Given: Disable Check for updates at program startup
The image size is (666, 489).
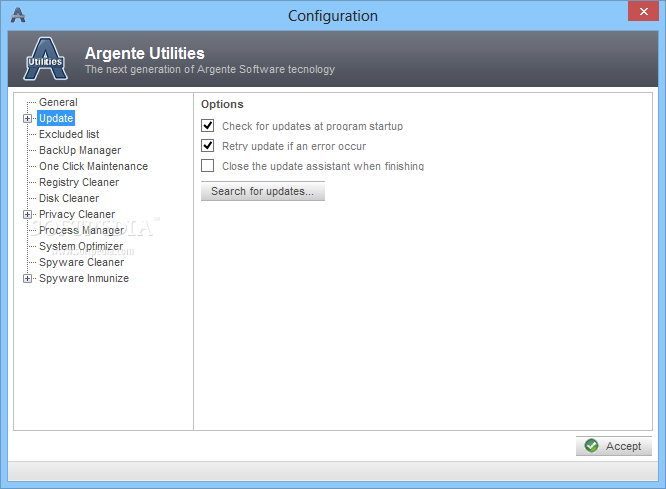Looking at the screenshot, I should 207,126.
